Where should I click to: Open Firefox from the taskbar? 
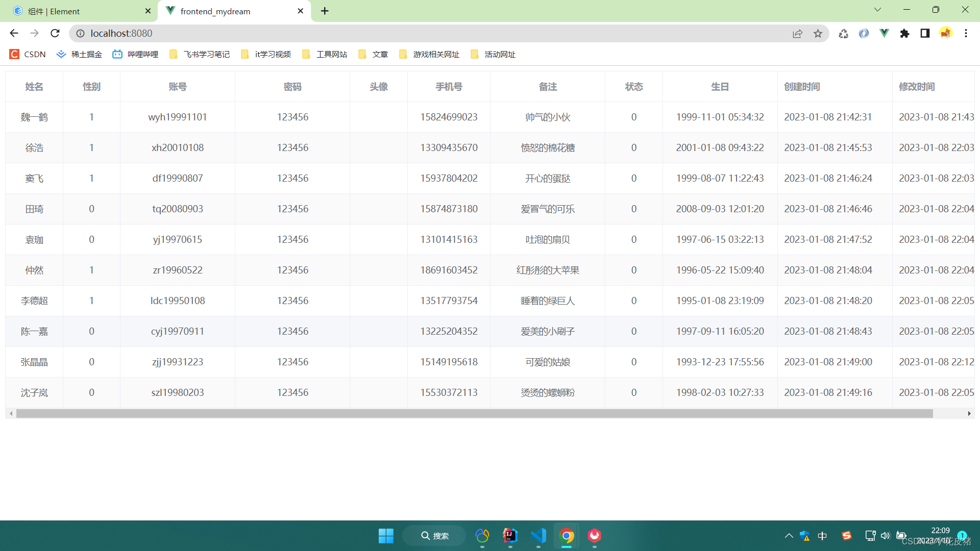pos(594,536)
